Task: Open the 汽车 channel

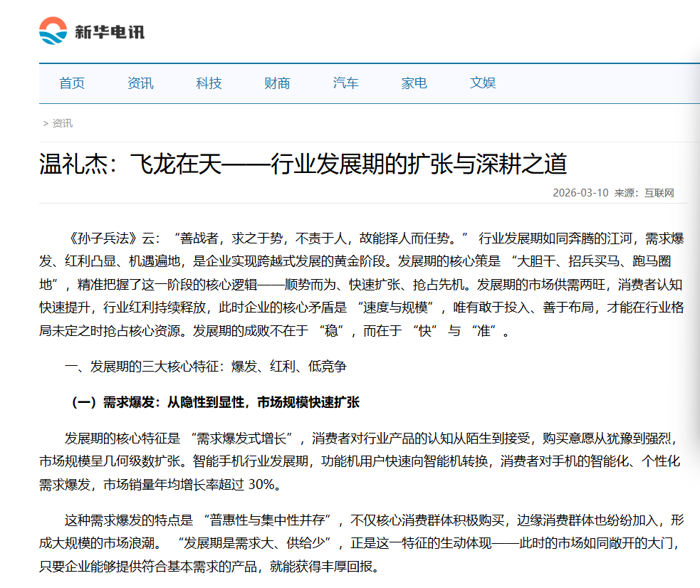Action: click(345, 83)
